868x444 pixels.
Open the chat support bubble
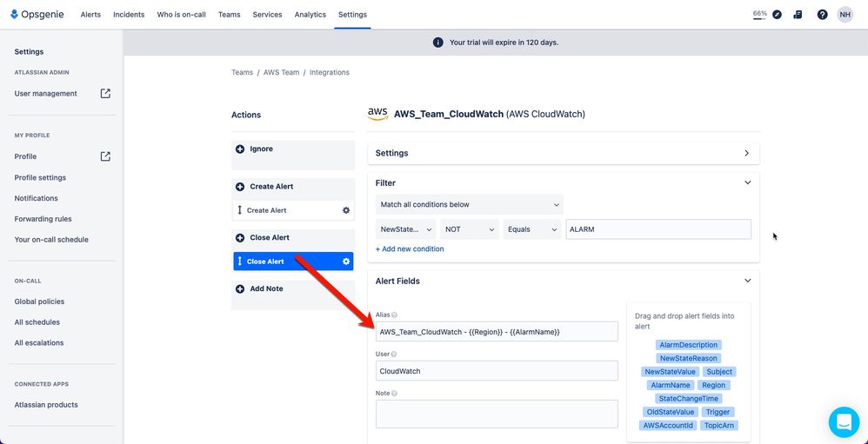tap(844, 422)
